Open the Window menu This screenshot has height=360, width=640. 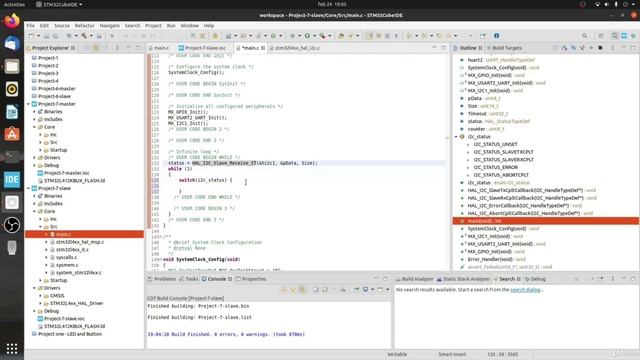[x=189, y=25]
